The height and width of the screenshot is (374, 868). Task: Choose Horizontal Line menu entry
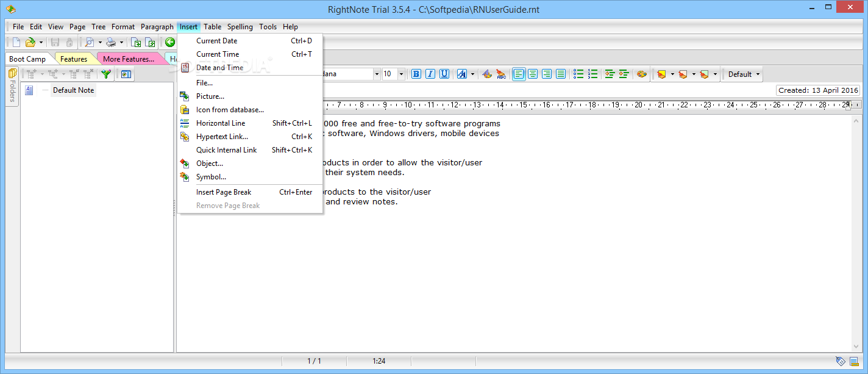click(250, 123)
